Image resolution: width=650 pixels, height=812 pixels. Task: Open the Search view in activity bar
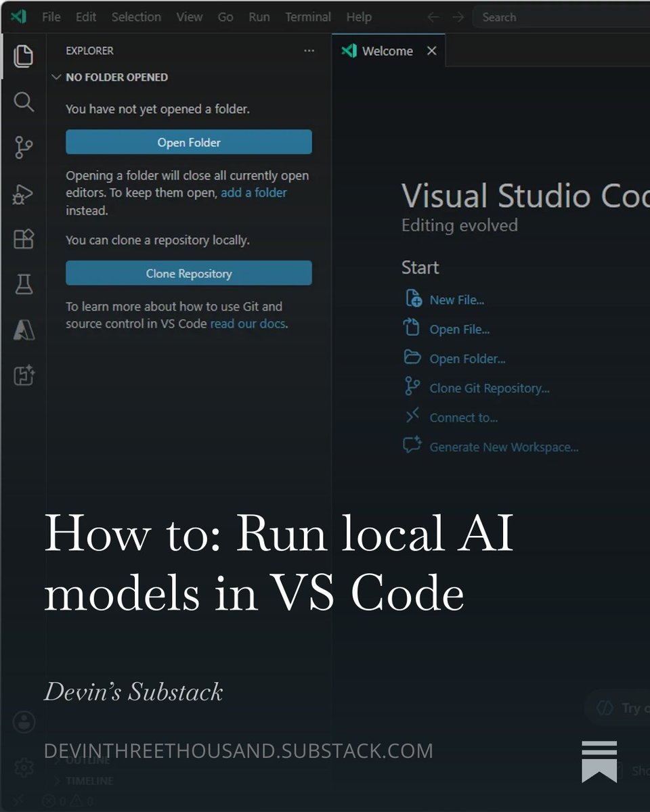23,101
